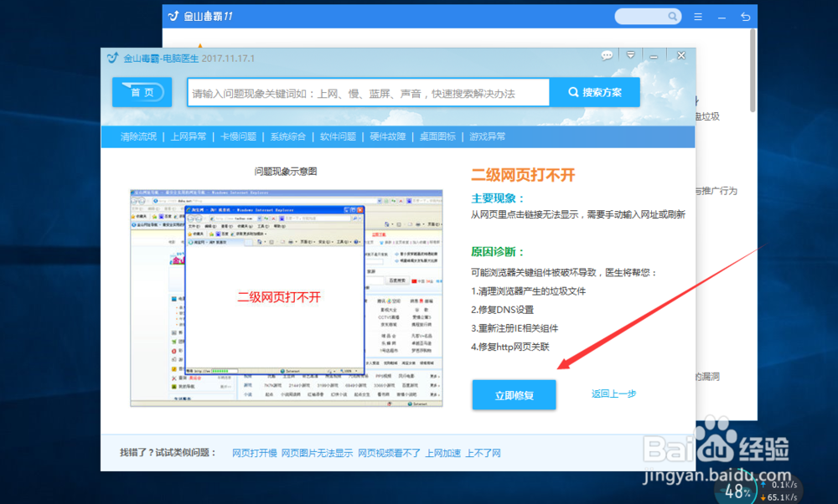This screenshot has width=838, height=504.
Task: Open the 硬件故障 category tab
Action: (388, 136)
